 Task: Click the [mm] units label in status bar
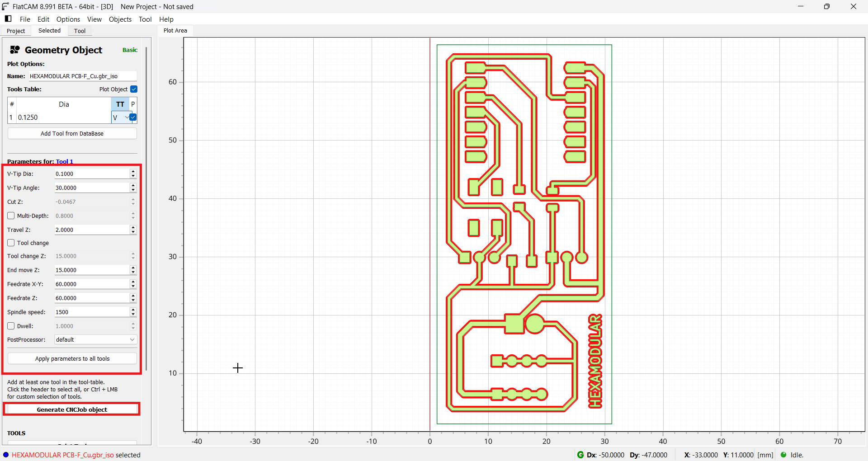tap(765, 455)
